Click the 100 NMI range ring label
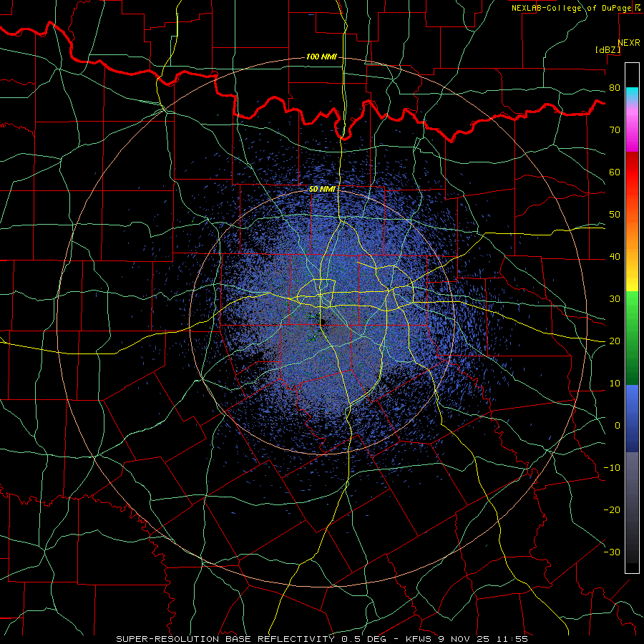Image resolution: width=644 pixels, height=644 pixels. click(321, 57)
